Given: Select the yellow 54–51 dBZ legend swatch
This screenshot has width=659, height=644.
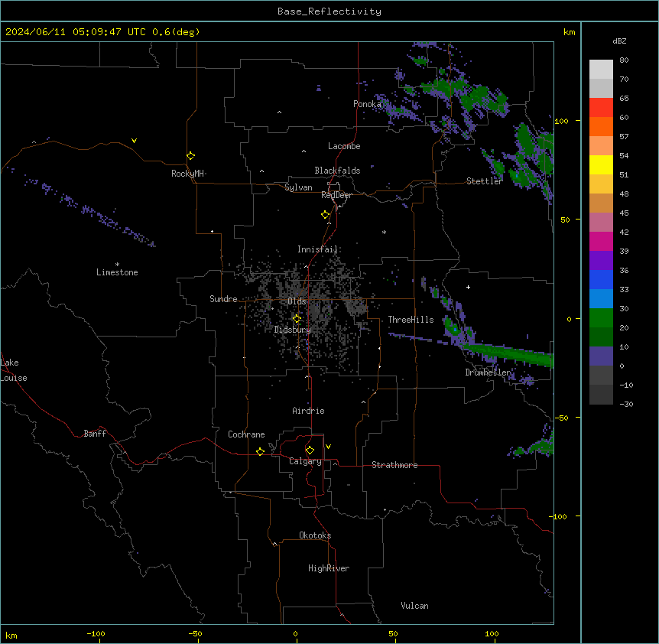Looking at the screenshot, I should tap(601, 164).
